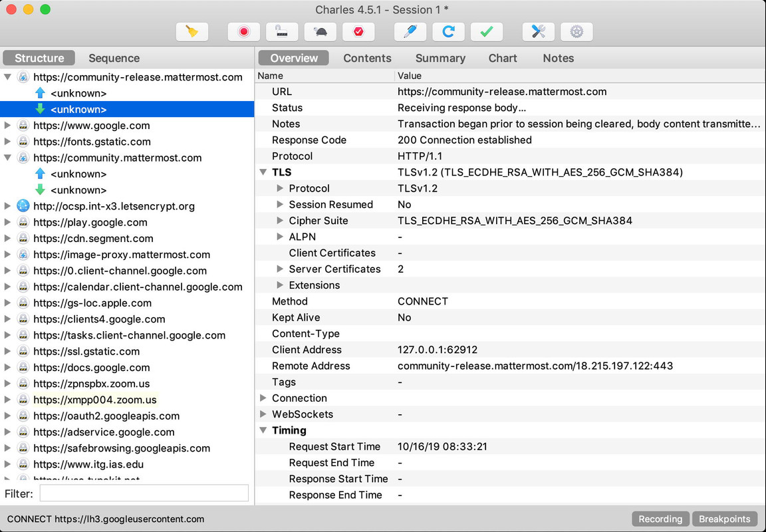Click lock icon beside gs-loc.apple.com
The image size is (766, 532).
point(23,303)
